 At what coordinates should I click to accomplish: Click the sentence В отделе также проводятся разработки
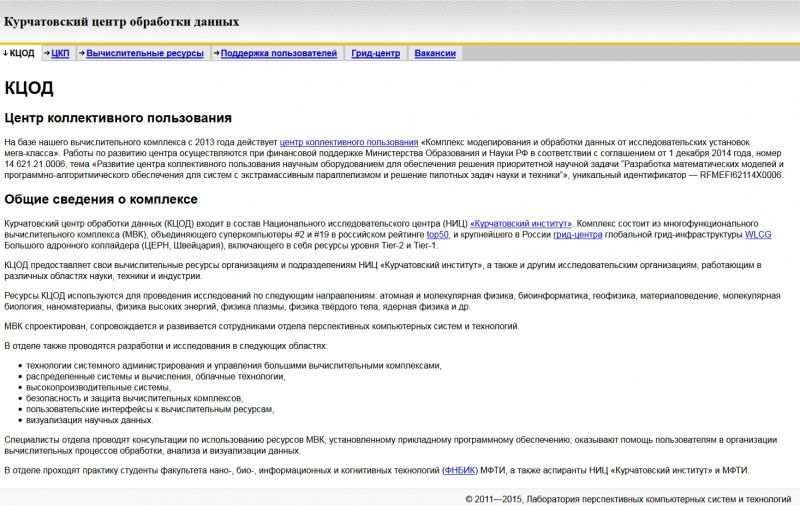(x=166, y=346)
